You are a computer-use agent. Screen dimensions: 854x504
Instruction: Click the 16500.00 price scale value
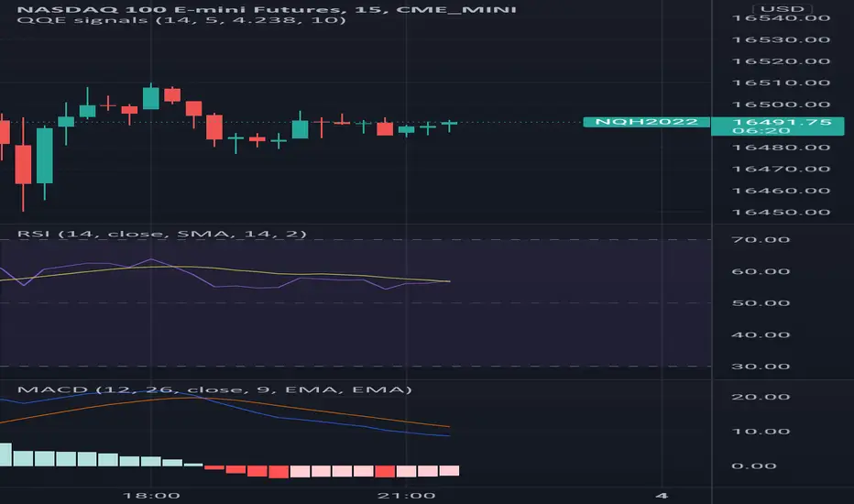pyautogui.click(x=781, y=104)
